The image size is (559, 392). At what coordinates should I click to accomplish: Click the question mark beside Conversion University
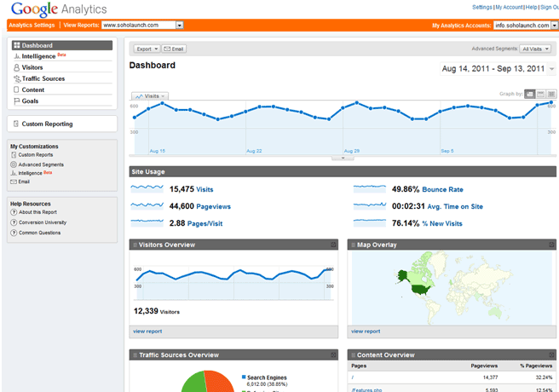[14, 222]
